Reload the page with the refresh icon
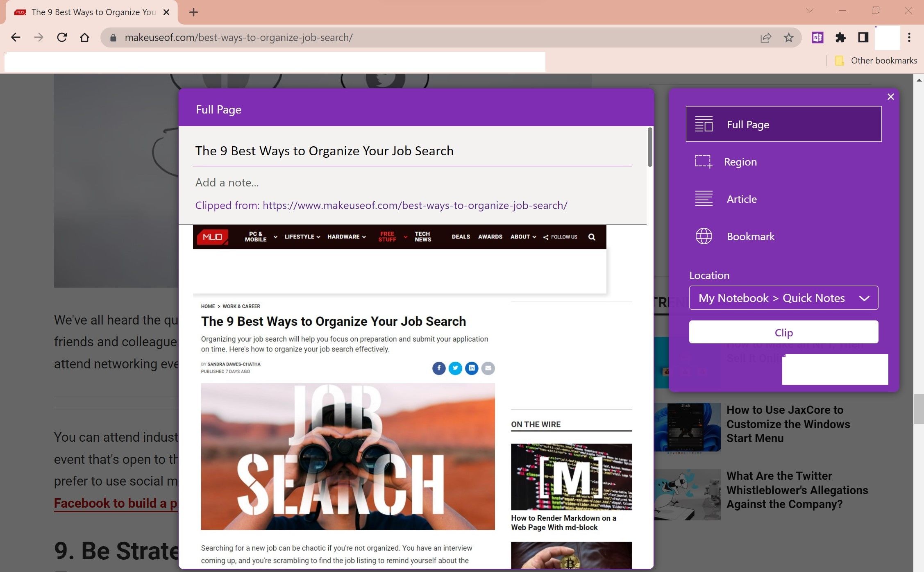Viewport: 924px width, 572px height. pyautogui.click(x=62, y=37)
